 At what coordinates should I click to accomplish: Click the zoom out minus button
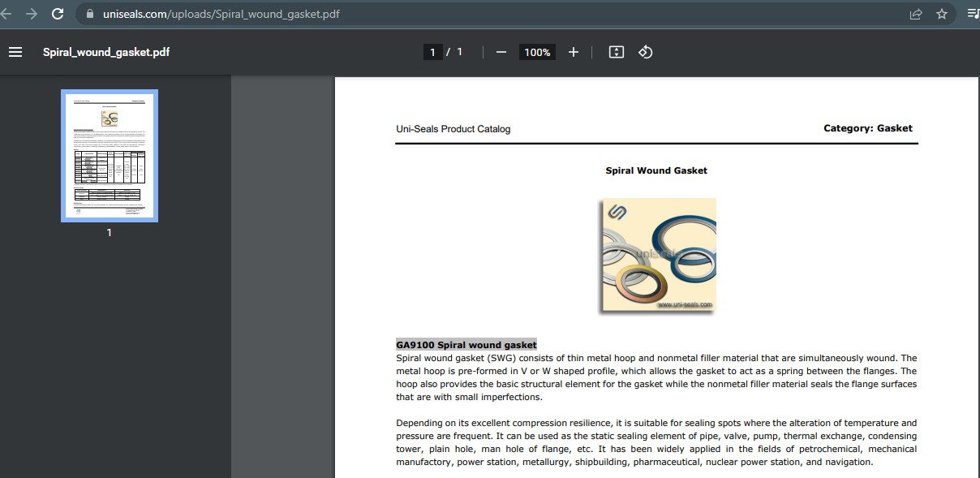tap(501, 52)
